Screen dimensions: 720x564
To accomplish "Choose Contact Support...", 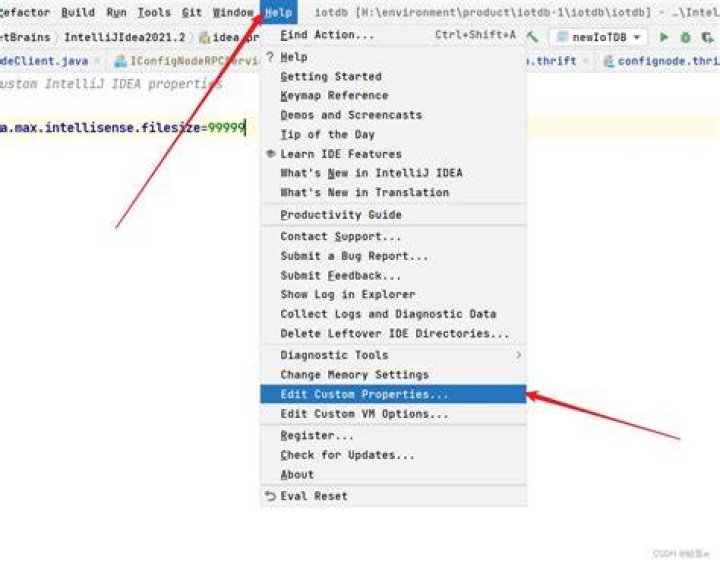I will coord(393,237).
